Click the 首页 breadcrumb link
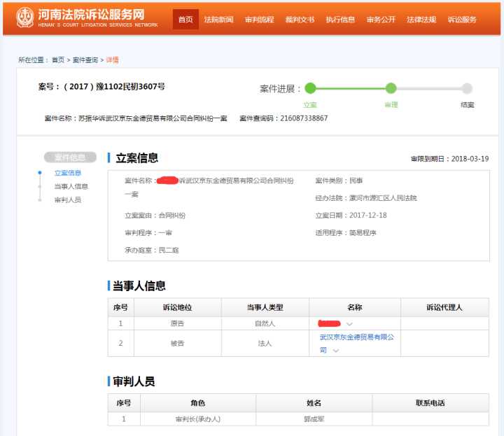 click(x=58, y=60)
